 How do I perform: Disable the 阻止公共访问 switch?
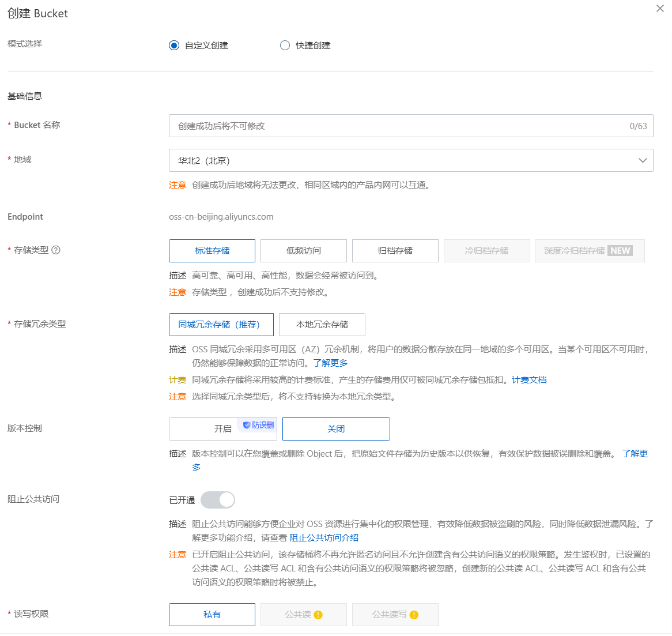click(x=217, y=499)
